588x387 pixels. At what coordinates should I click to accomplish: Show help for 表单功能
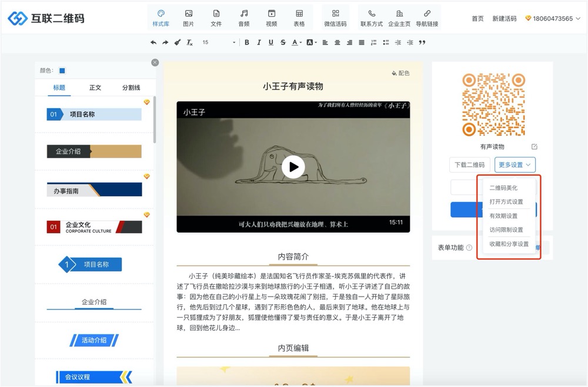(469, 248)
